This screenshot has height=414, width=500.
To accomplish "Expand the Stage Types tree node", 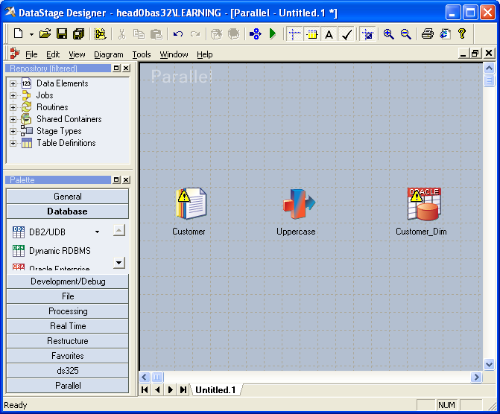I will click(x=13, y=131).
